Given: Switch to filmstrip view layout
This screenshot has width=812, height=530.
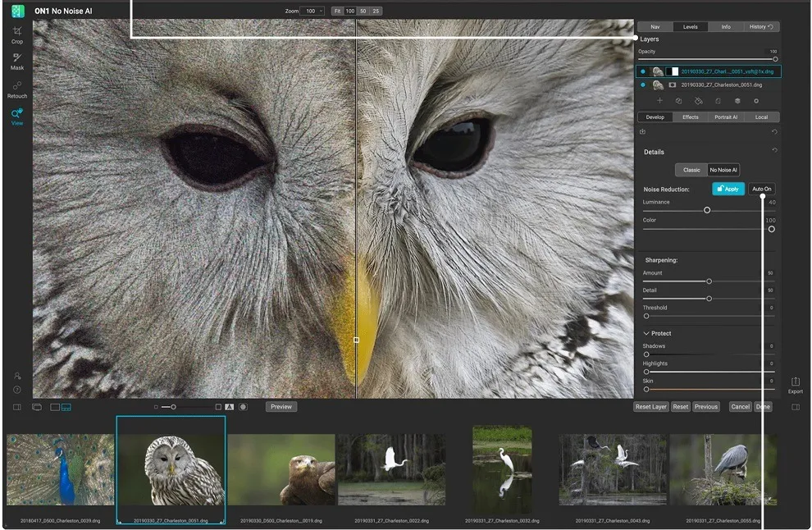Looking at the screenshot, I should point(66,407).
